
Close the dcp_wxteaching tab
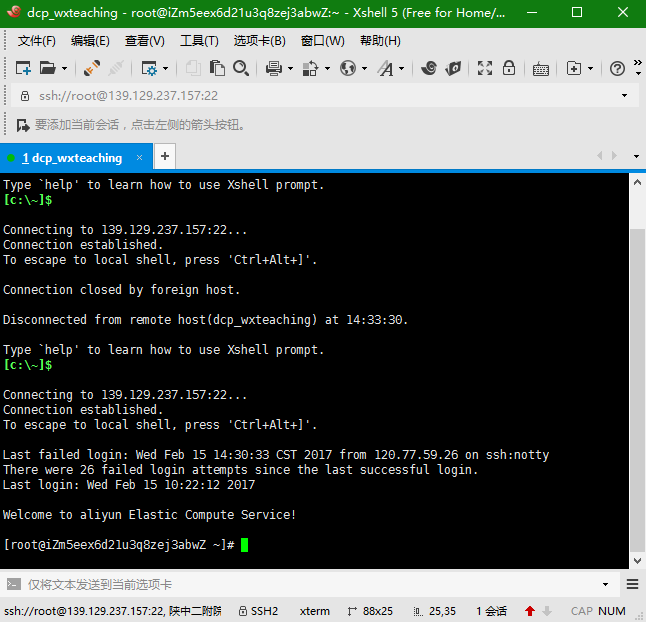coord(139,158)
